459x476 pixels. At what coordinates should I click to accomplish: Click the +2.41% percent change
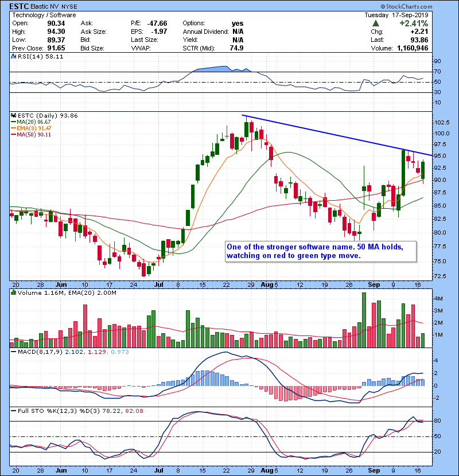click(414, 24)
